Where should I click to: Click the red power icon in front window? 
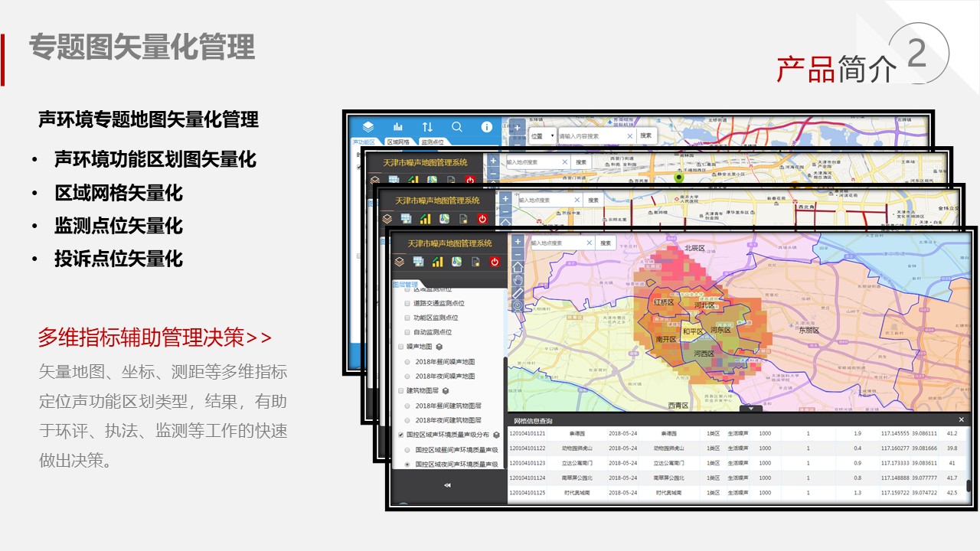pos(495,262)
